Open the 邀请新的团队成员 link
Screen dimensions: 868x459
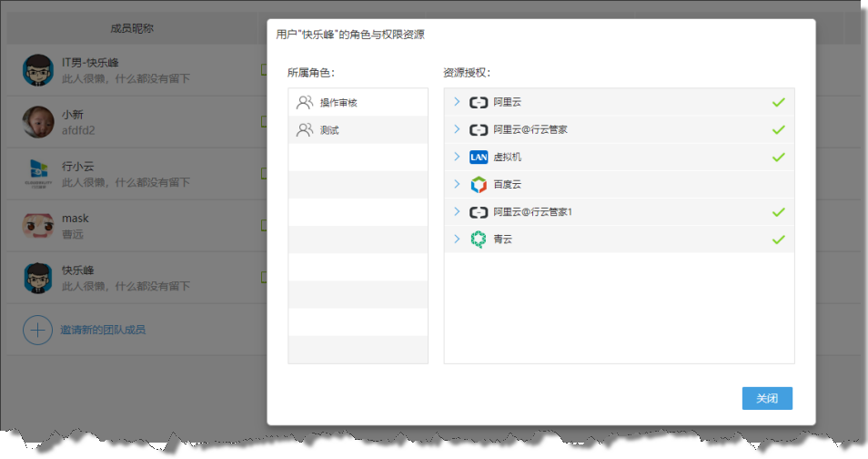tap(103, 330)
